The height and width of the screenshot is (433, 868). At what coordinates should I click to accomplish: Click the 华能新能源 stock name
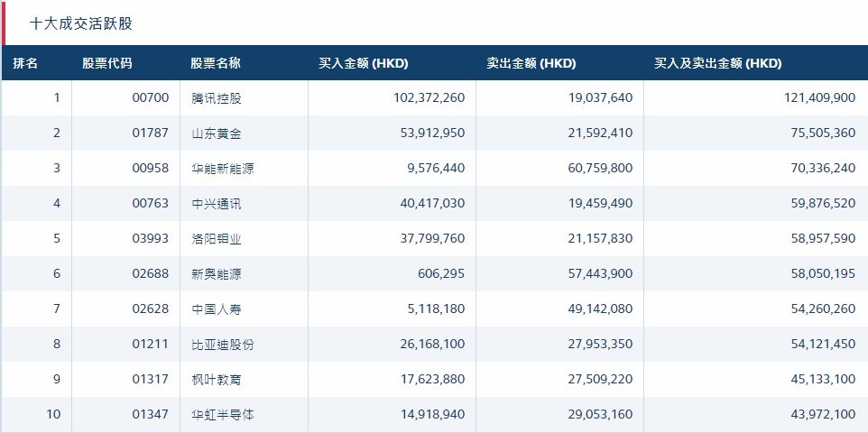(x=223, y=169)
